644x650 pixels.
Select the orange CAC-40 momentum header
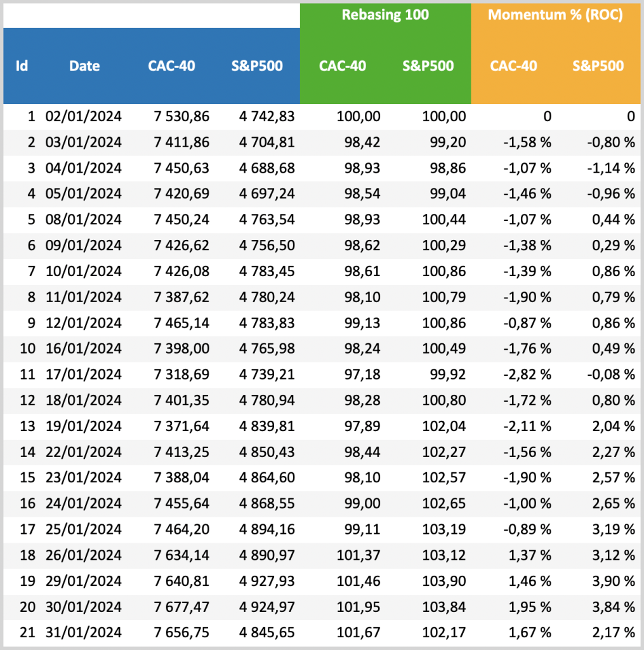(513, 66)
